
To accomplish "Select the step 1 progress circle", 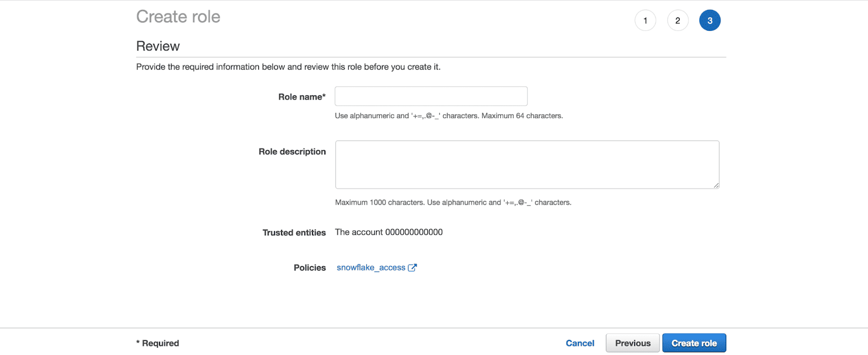I will click(x=644, y=20).
